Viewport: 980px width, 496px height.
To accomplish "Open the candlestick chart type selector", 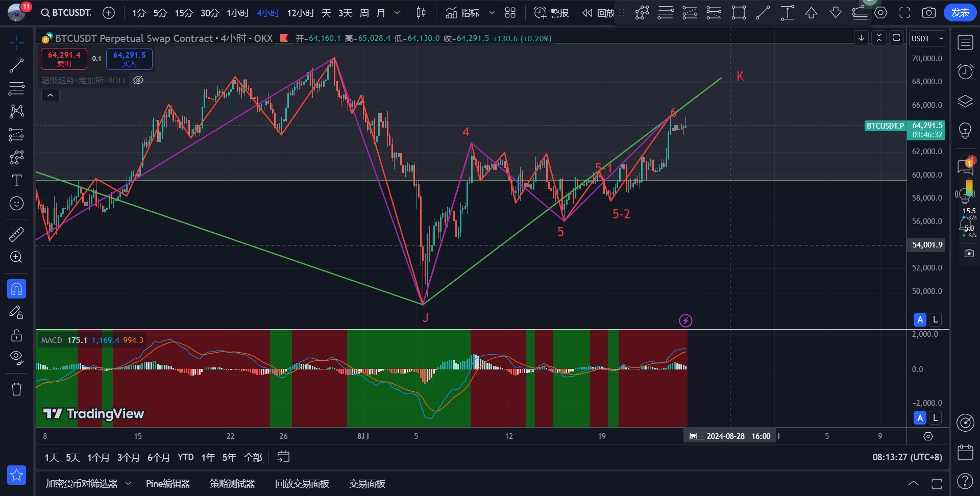I will pos(421,13).
